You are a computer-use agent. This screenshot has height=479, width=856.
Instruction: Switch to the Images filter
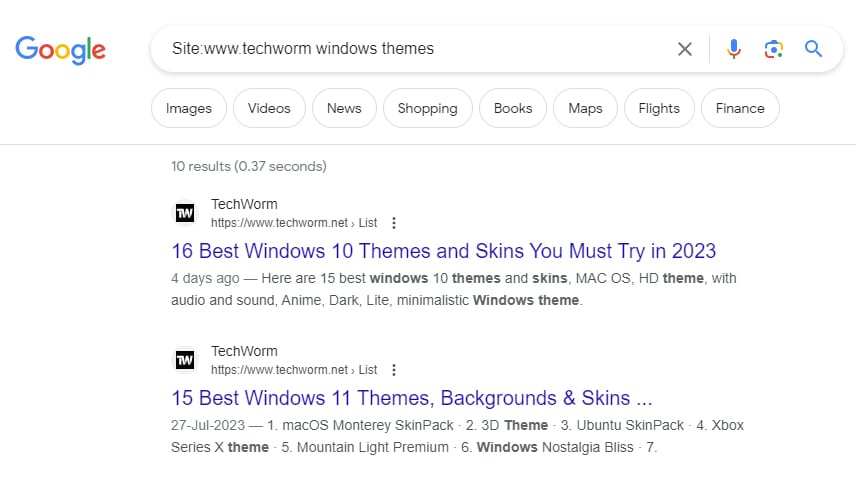(189, 108)
